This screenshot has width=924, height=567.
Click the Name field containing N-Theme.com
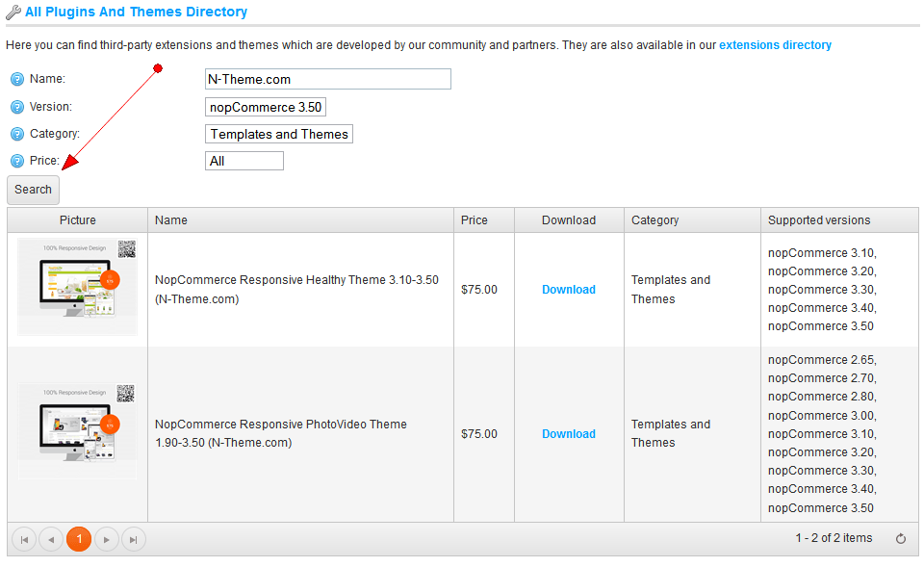pos(328,79)
